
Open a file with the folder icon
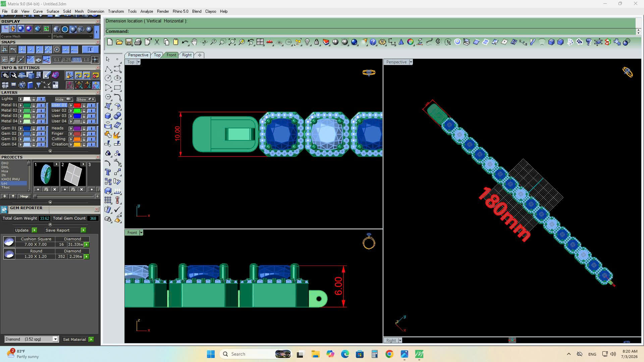pyautogui.click(x=119, y=42)
